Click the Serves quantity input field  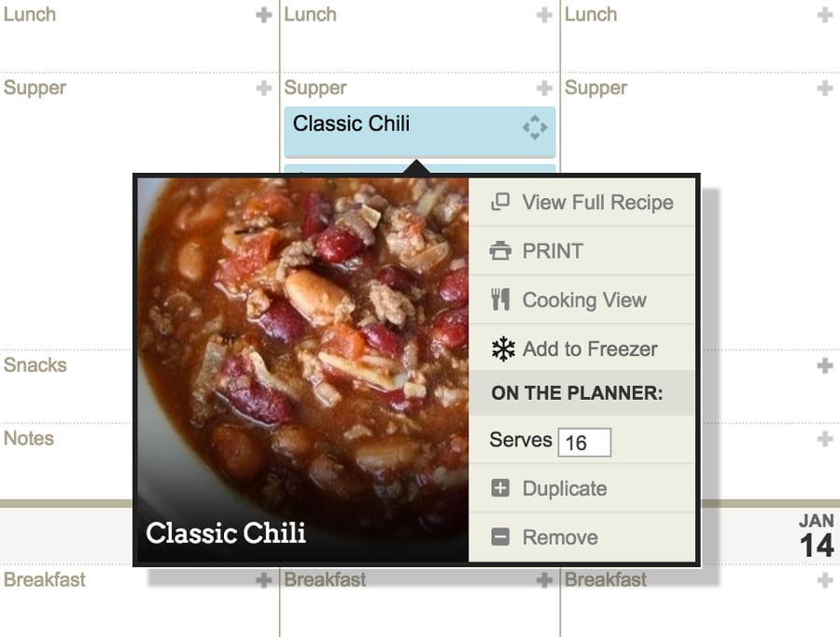(584, 441)
